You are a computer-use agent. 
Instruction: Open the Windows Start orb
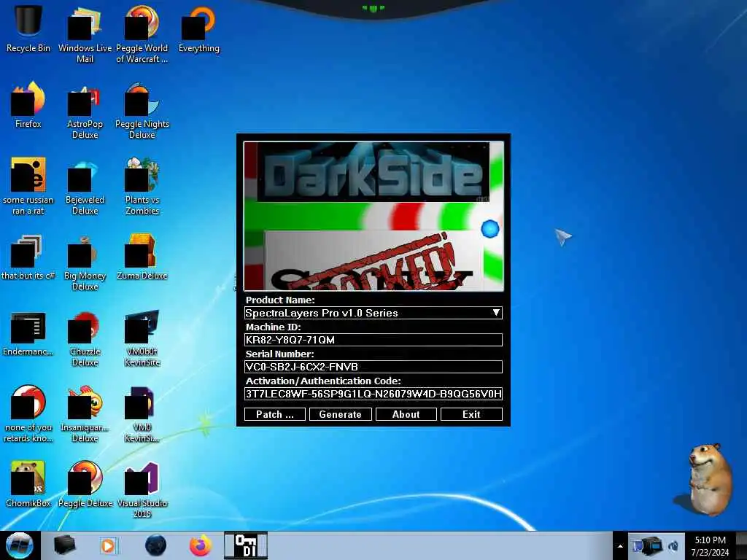click(20, 545)
